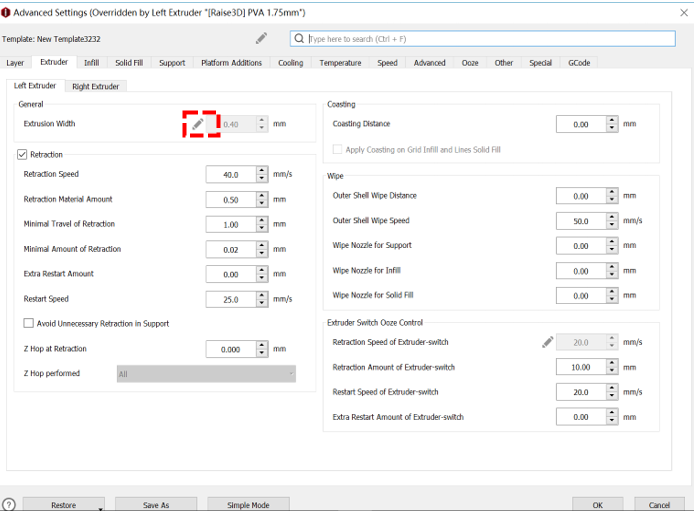Decrease Coasting Distance with down arrow
698x511 pixels.
tap(612, 128)
